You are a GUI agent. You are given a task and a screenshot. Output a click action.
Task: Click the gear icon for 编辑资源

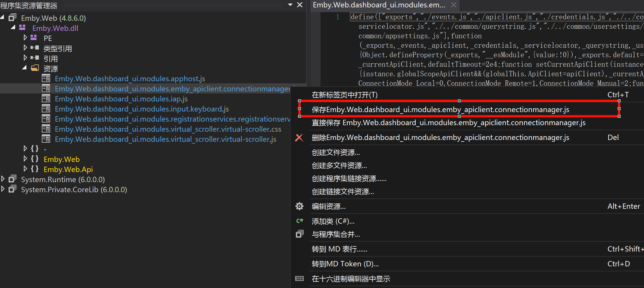(299, 206)
